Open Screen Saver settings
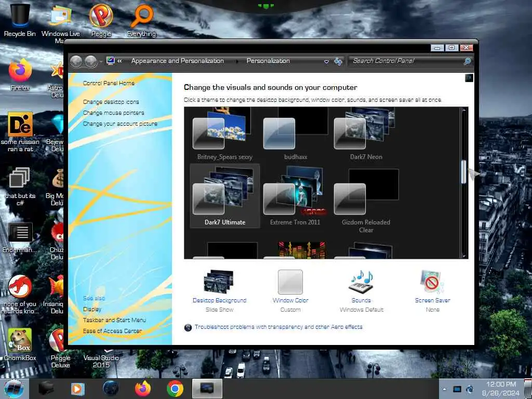Viewport: 532px width, 399px height. [432, 291]
